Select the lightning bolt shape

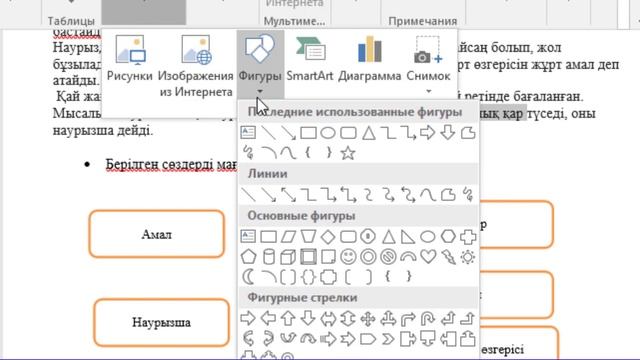click(x=448, y=257)
